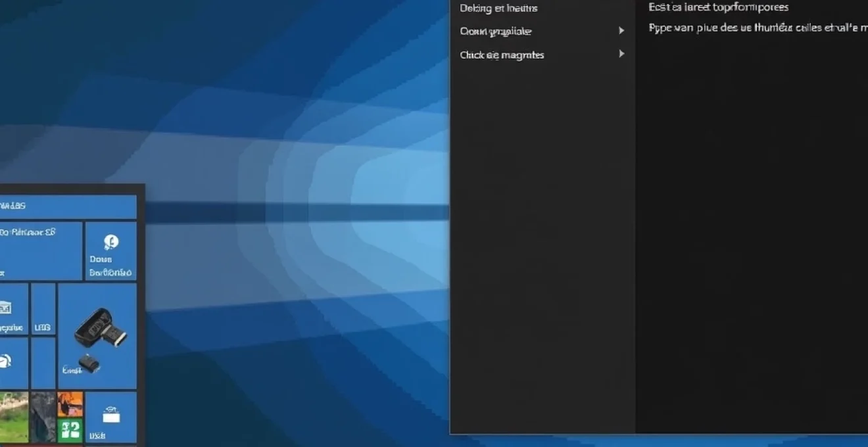Viewport: 868px width, 447px height.
Task: Open the briefcase icon tile
Action: pyautogui.click(x=110, y=415)
